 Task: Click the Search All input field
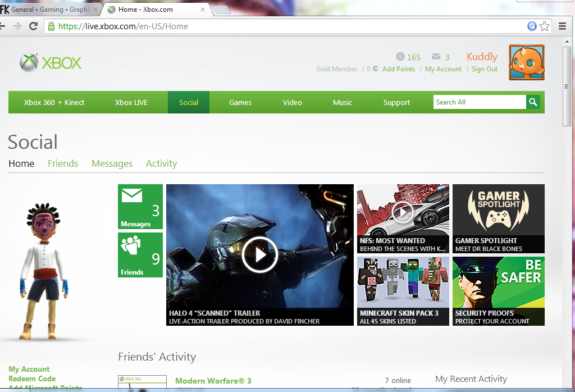click(480, 102)
